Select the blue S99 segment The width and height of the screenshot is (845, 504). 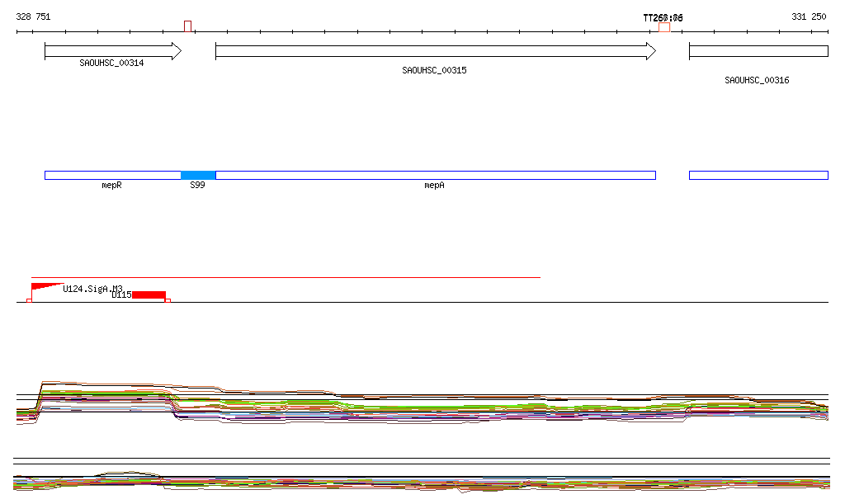pos(198,175)
